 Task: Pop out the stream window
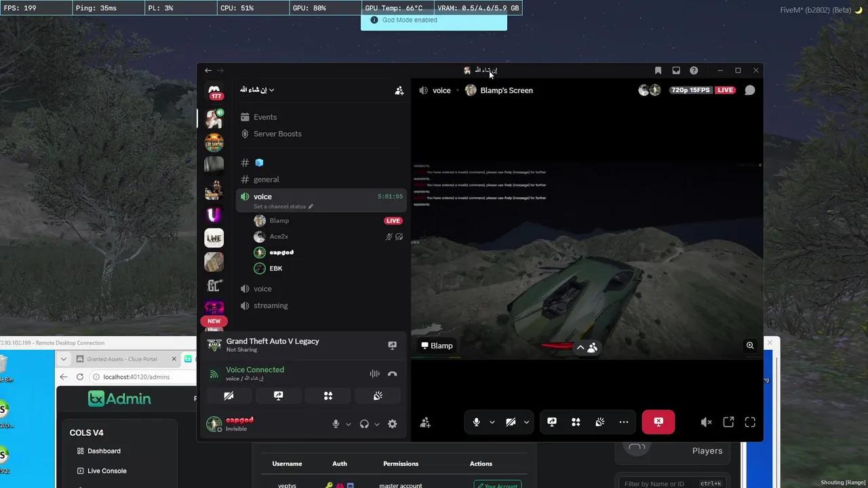click(x=728, y=422)
